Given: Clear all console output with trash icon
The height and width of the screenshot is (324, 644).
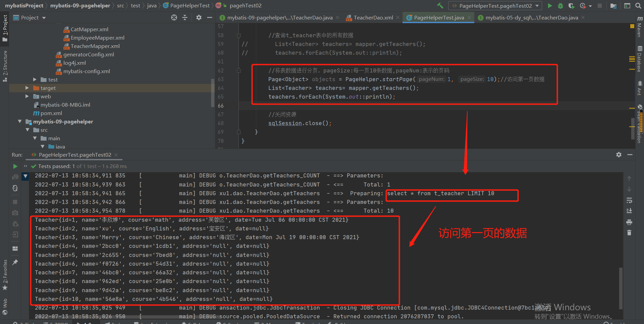Looking at the screenshot, I should 629,232.
